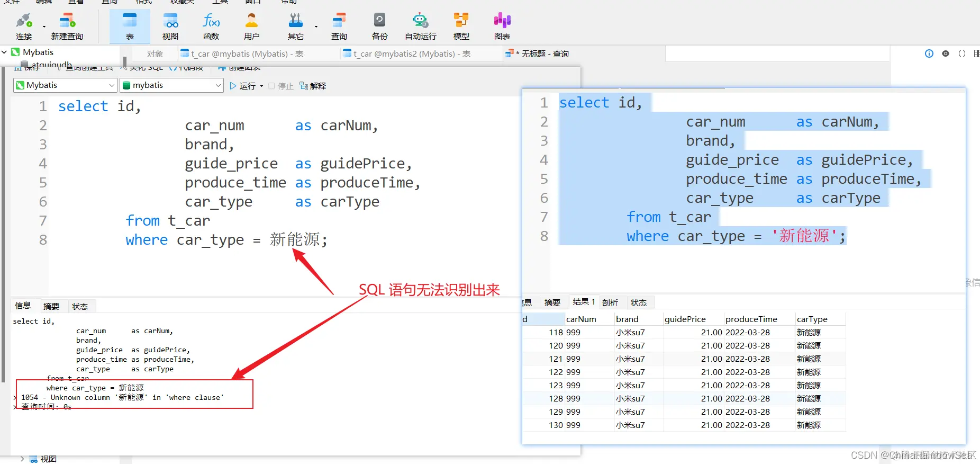This screenshot has height=464, width=980.
Task: Select the id cell with value 118
Action: pyautogui.click(x=543, y=333)
